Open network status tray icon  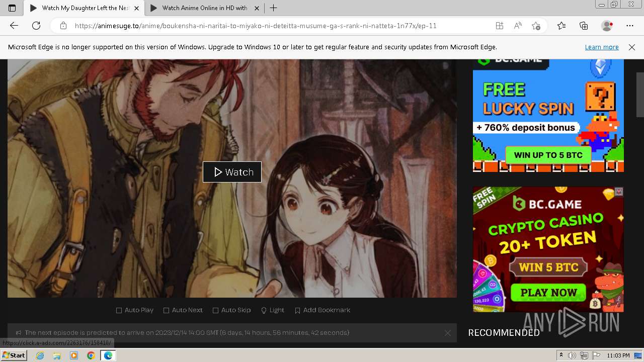[x=584, y=355]
